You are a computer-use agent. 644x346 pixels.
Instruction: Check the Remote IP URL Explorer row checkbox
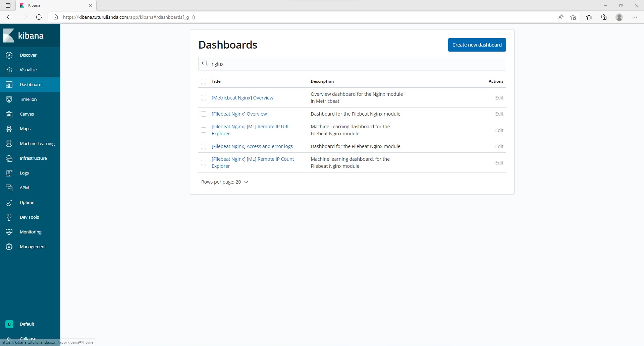(204, 130)
